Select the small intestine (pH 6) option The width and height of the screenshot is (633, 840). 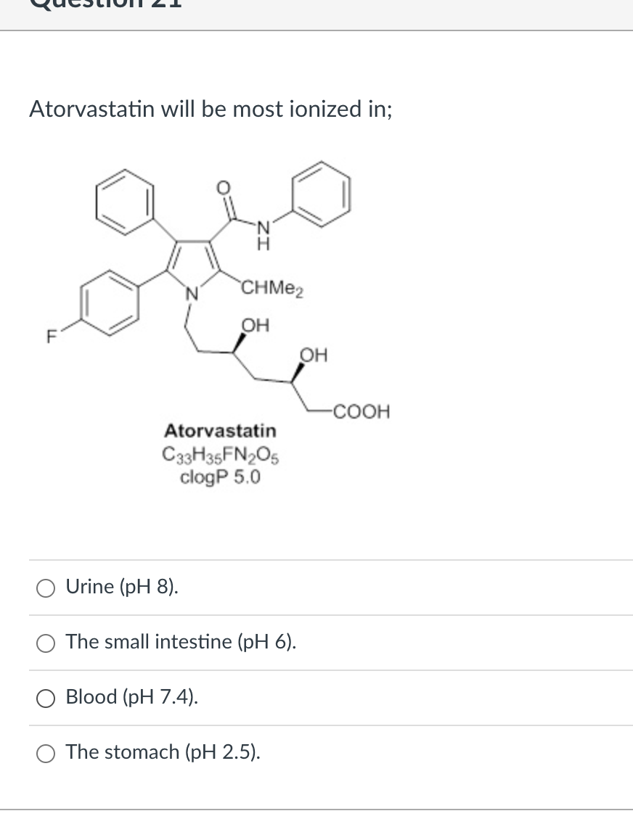click(46, 643)
